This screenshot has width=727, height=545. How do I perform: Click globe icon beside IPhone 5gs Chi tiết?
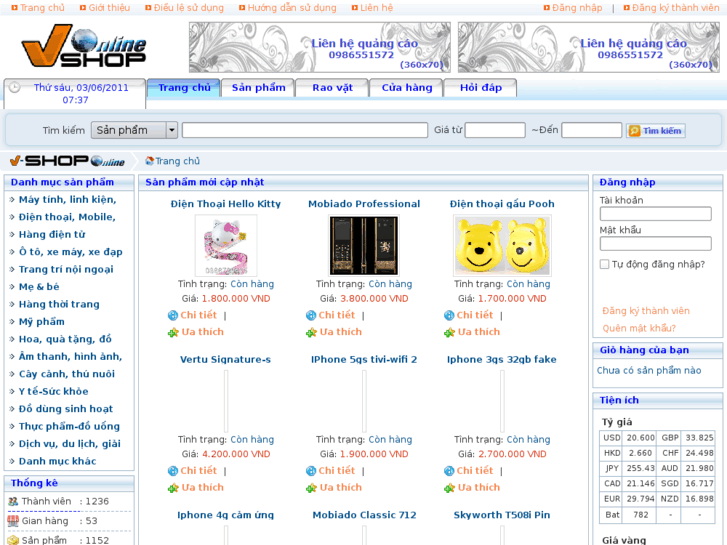point(311,471)
